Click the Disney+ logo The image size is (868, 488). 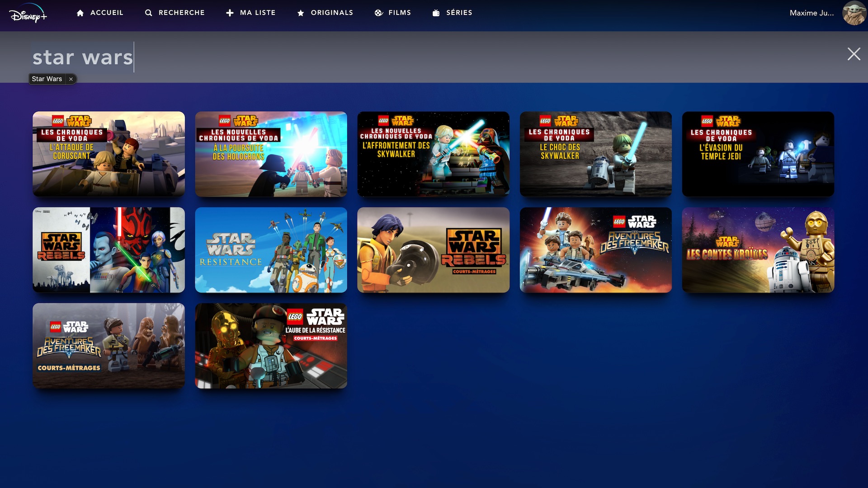(x=28, y=14)
